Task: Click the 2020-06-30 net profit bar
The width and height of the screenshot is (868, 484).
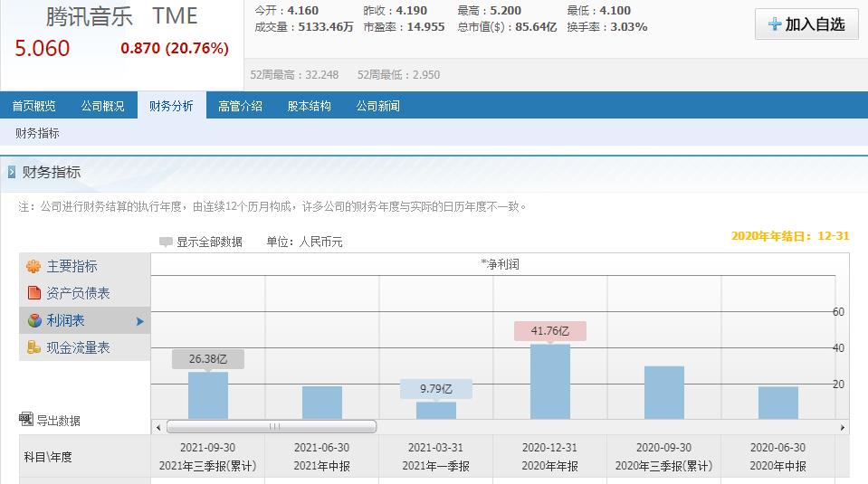Action: pos(778,403)
